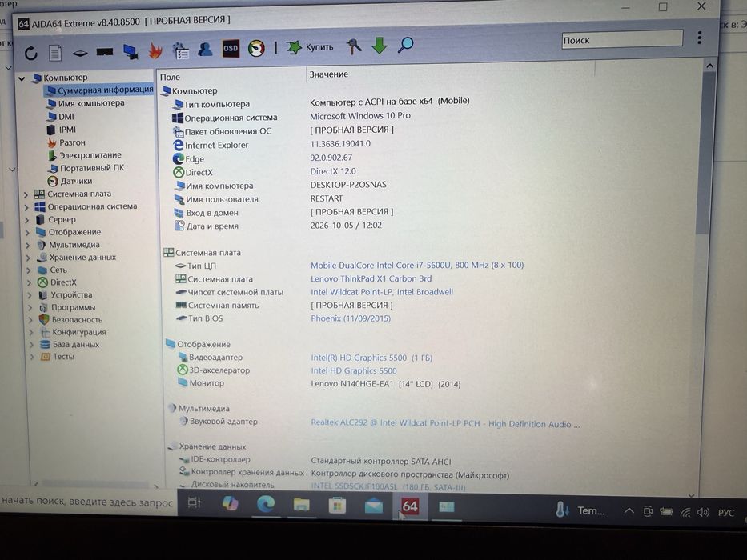747x560 pixels.
Task: Click the scroll up arrow
Action: coord(709,66)
